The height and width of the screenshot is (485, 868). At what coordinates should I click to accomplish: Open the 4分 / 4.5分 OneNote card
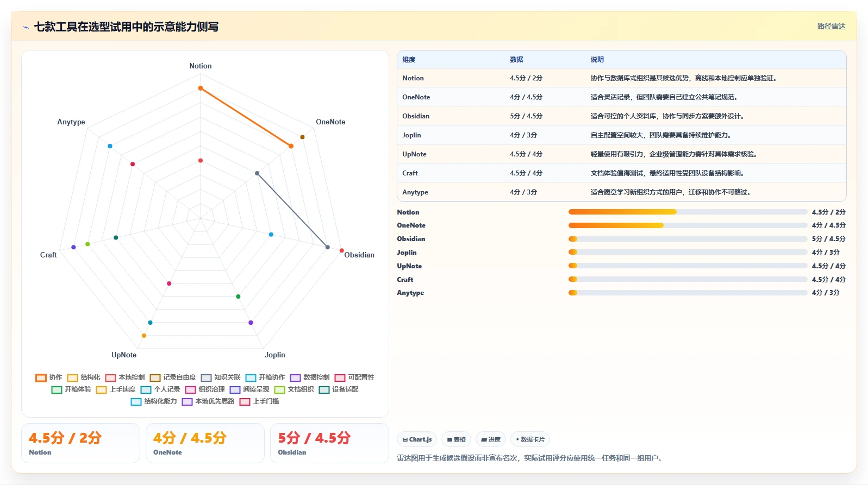coord(205,443)
